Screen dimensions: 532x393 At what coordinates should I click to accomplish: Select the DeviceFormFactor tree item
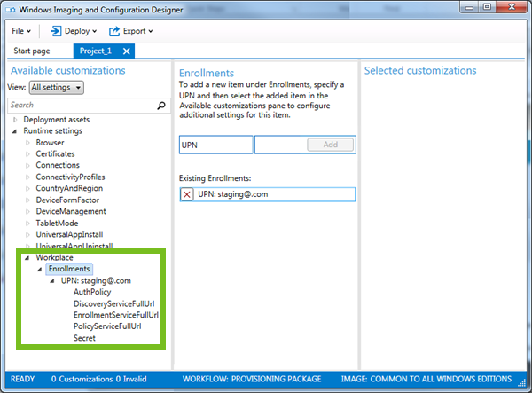click(x=67, y=200)
